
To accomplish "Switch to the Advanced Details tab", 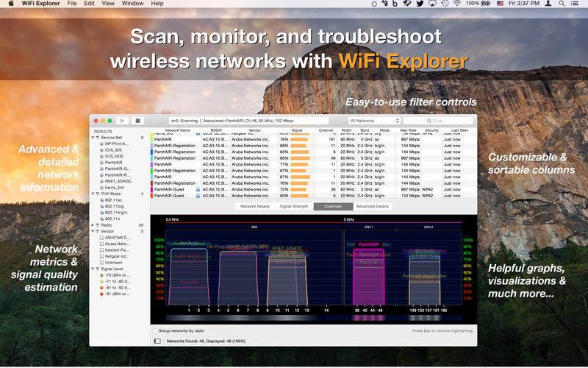I will pyautogui.click(x=373, y=207).
